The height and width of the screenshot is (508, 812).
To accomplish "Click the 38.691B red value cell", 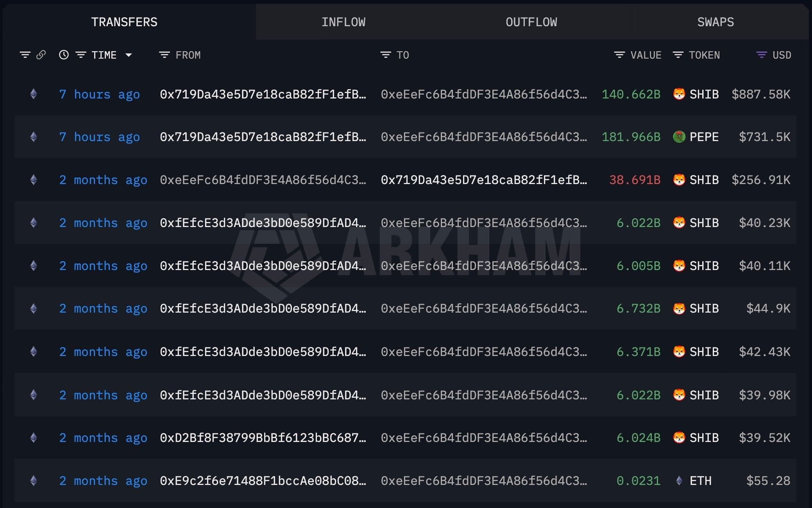I will coord(635,180).
